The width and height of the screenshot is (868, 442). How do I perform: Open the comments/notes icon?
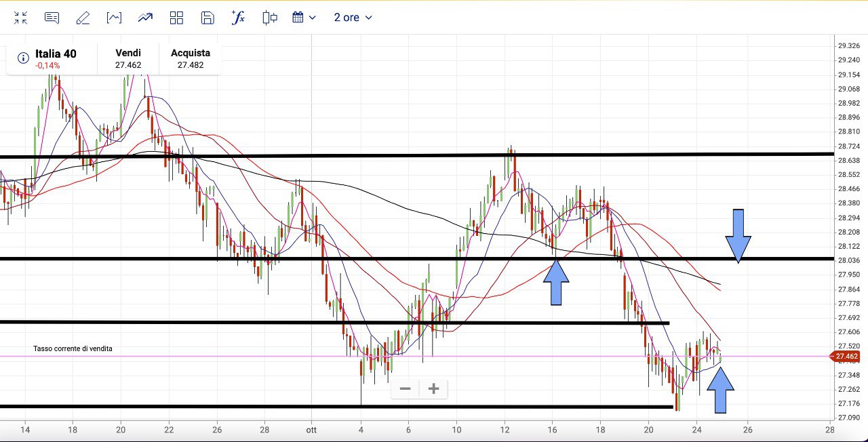pos(52,18)
